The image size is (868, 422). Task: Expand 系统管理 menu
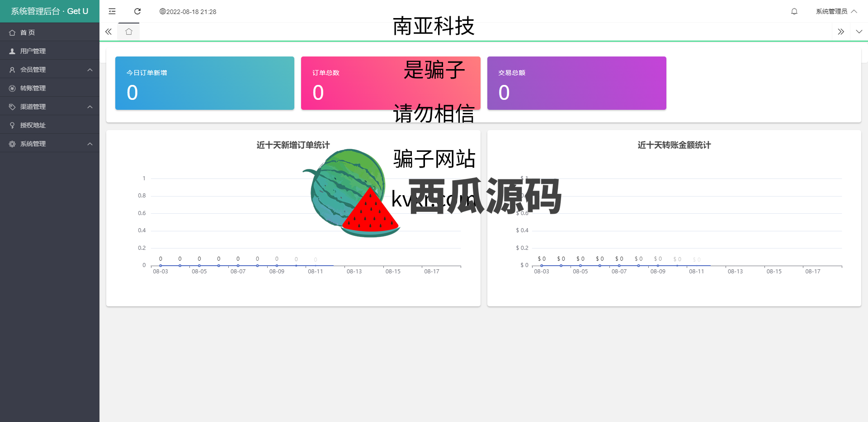coord(50,143)
